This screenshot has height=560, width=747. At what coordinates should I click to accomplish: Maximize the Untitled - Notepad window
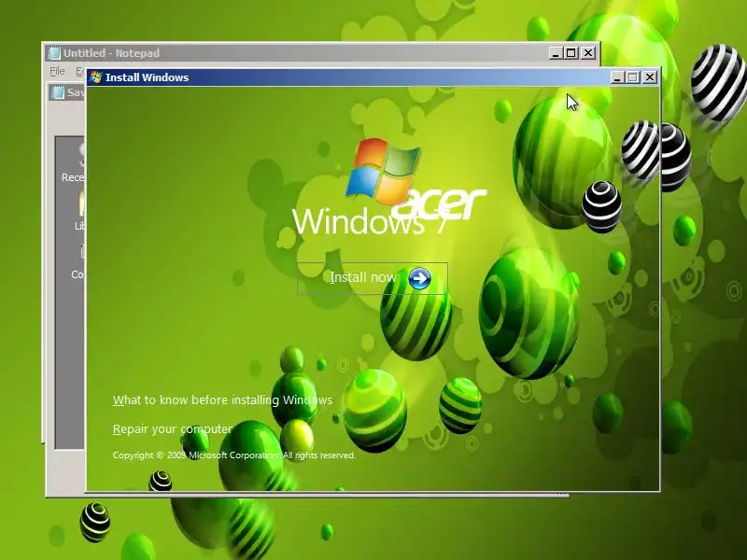(571, 53)
